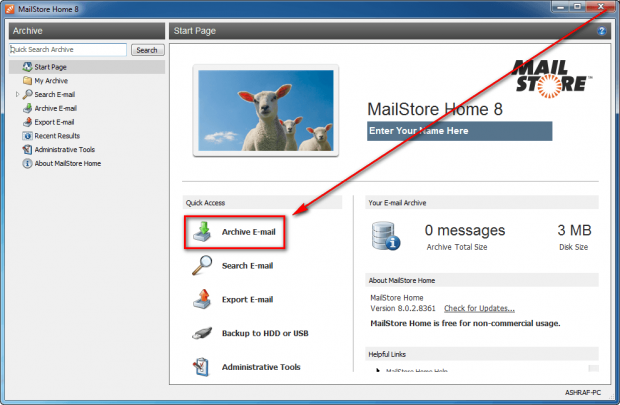Screen dimensions: 620x405
Task: Click the About MailStore Home info icon
Action: pyautogui.click(x=27, y=163)
